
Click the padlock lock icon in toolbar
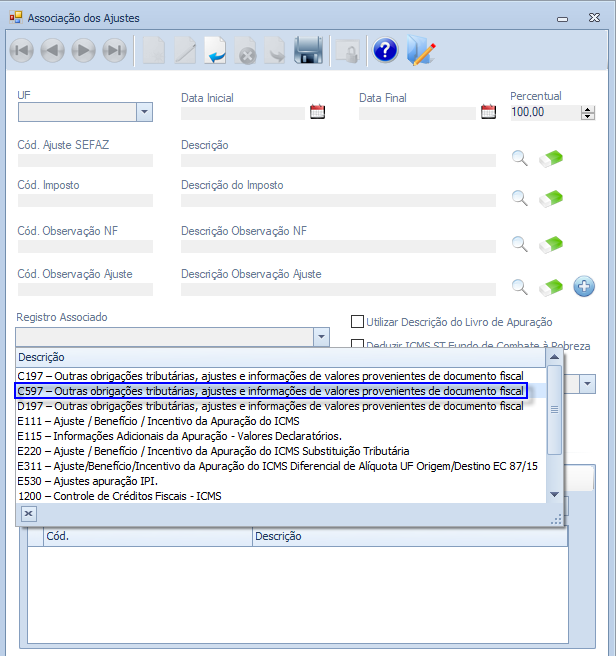[348, 51]
